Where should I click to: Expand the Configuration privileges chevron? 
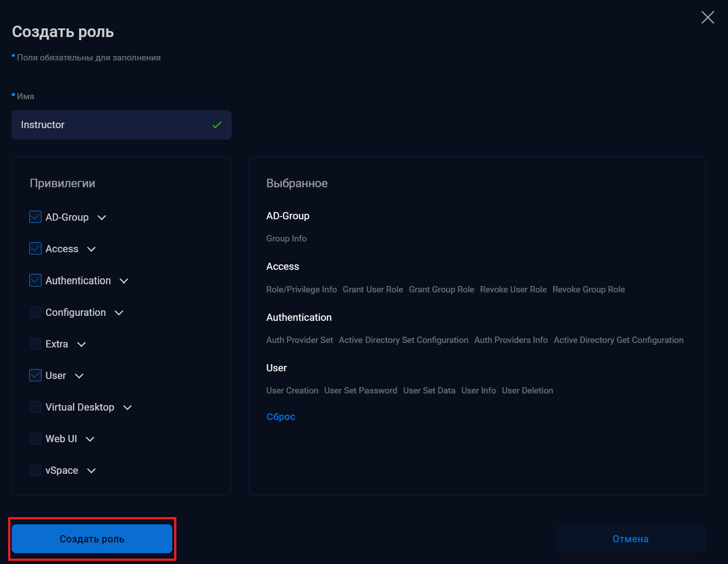[119, 313]
